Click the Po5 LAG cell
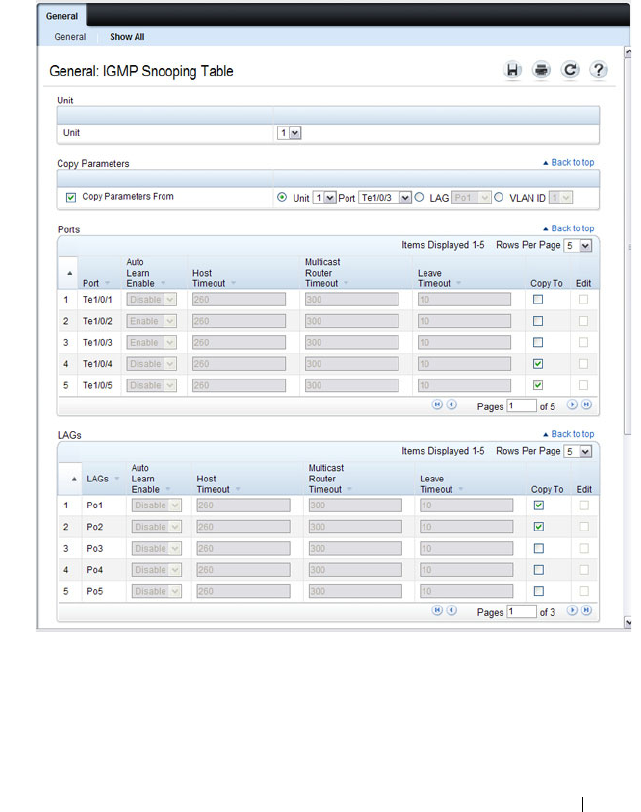641x812 pixels. tap(95, 591)
